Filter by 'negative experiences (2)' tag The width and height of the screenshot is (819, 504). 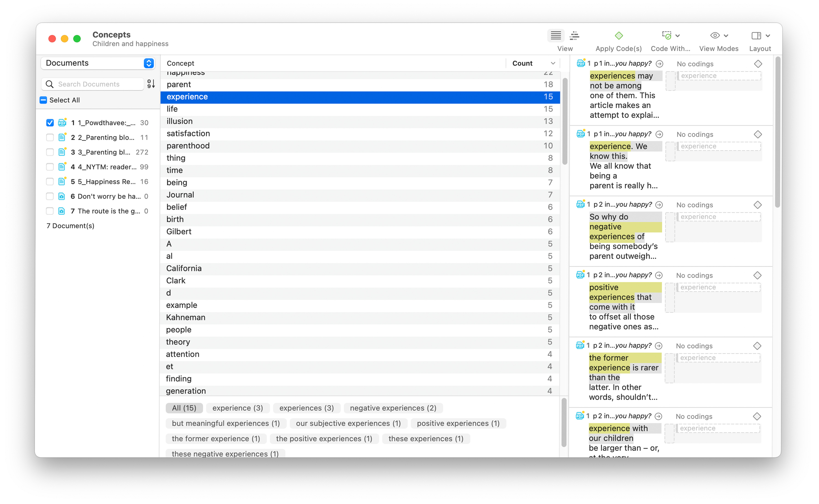coord(393,408)
